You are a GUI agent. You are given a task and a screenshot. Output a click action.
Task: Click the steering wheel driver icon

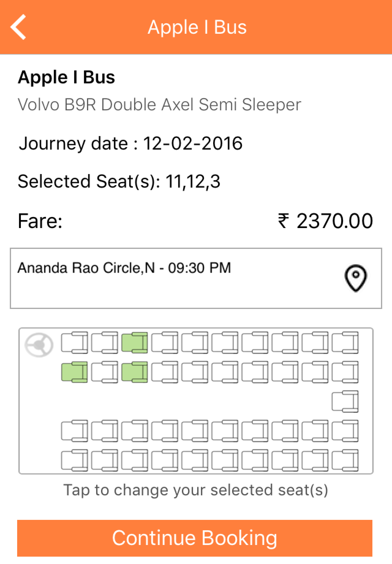pos(39,345)
